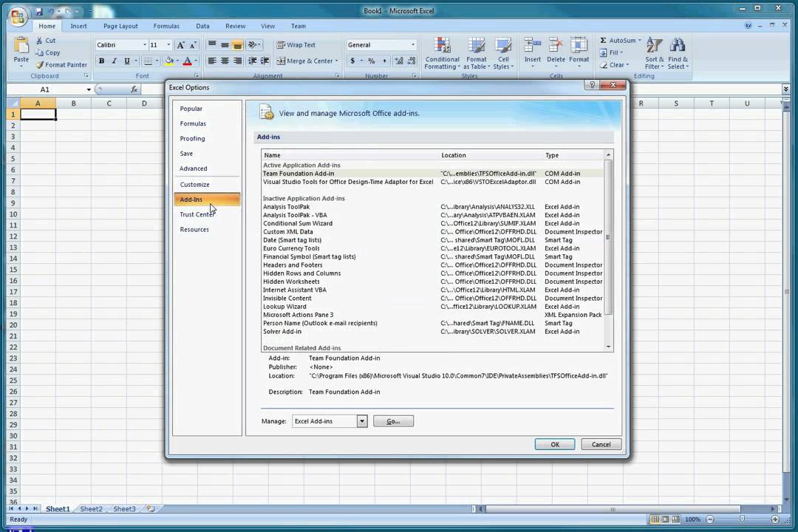Toggle Wrap Text
This screenshot has height=532, width=798.
[296, 45]
